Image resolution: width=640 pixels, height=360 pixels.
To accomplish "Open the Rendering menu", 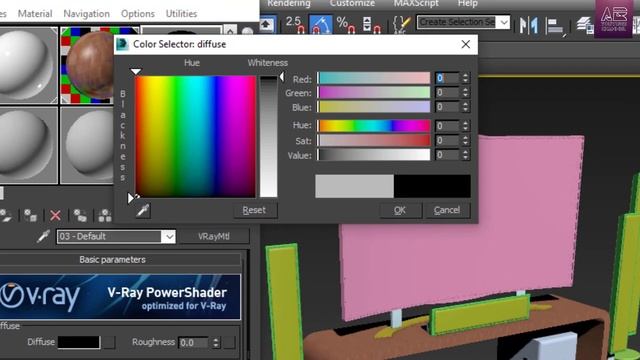I will 289,4.
